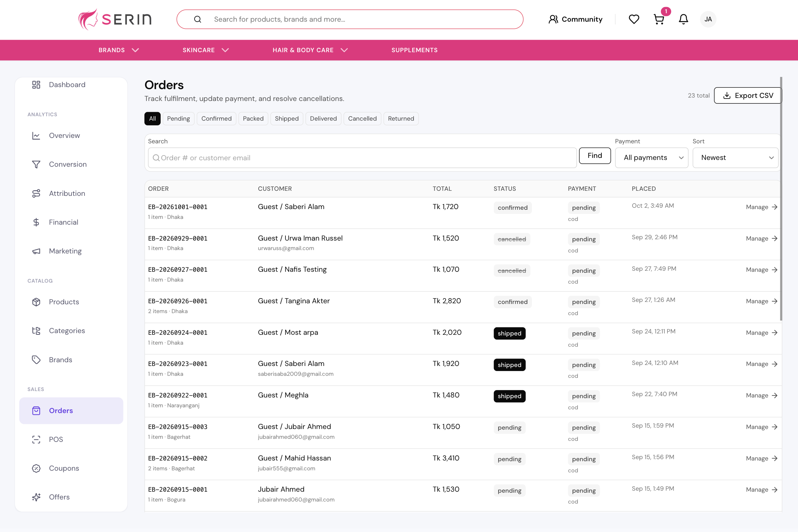Screen dimensions: 798x532
Task: Click cancelled status of EB-20260927-0001
Action: click(512, 271)
